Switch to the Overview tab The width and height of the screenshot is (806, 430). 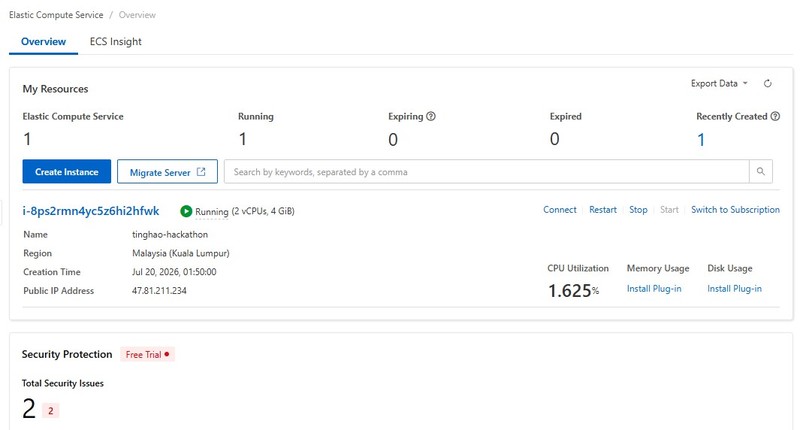tap(43, 42)
